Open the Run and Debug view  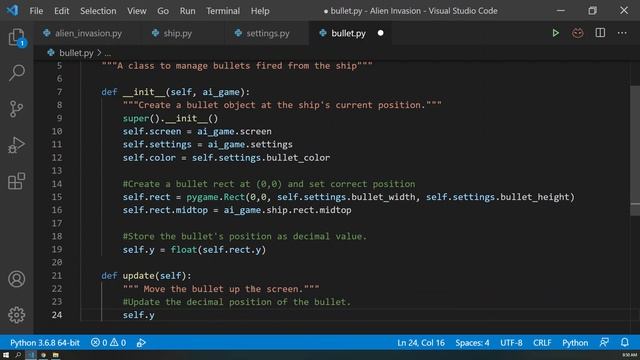[17, 145]
